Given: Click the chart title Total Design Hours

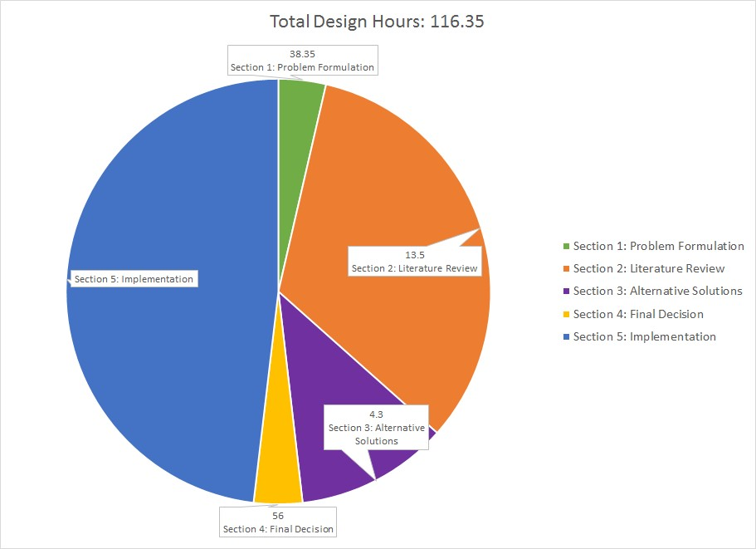Looking at the screenshot, I should (x=377, y=22).
